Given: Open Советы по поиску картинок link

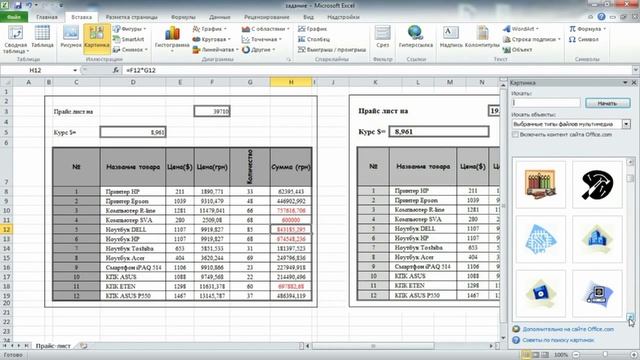Looking at the screenshot, I should point(558,340).
